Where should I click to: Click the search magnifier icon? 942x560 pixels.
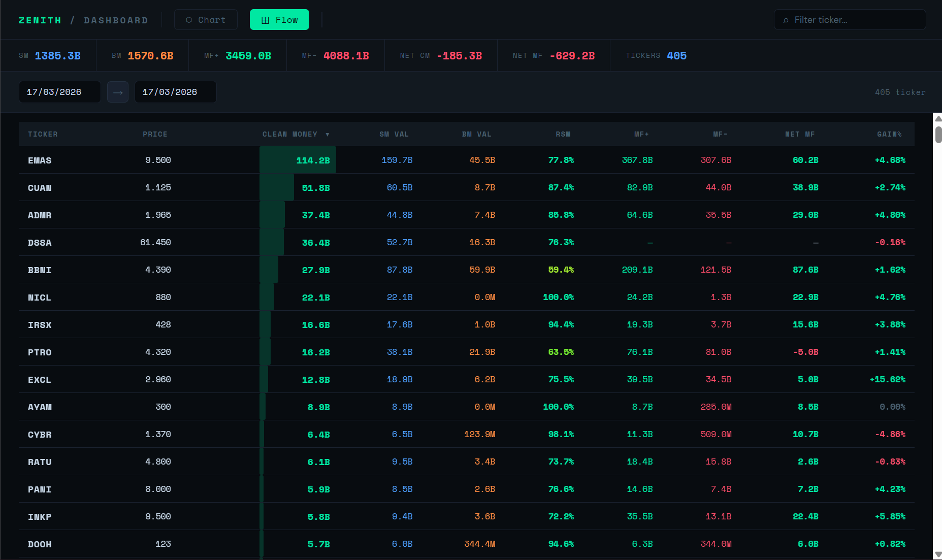786,20
